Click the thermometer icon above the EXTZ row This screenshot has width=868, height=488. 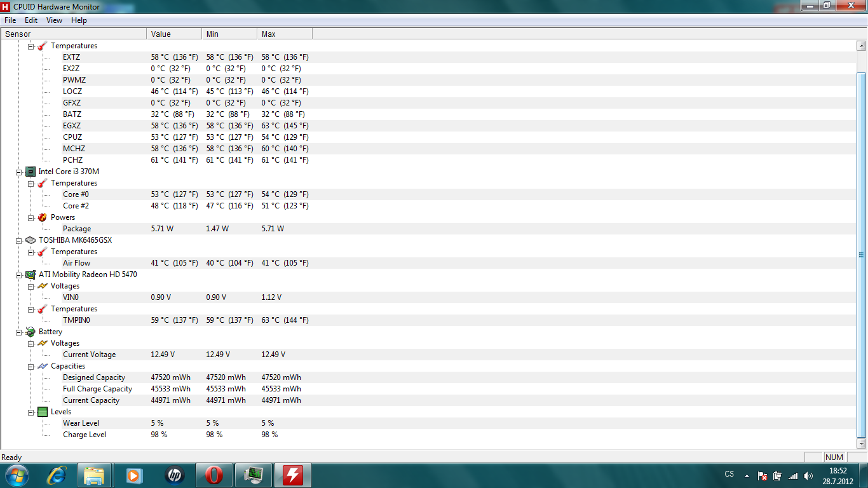coord(43,46)
